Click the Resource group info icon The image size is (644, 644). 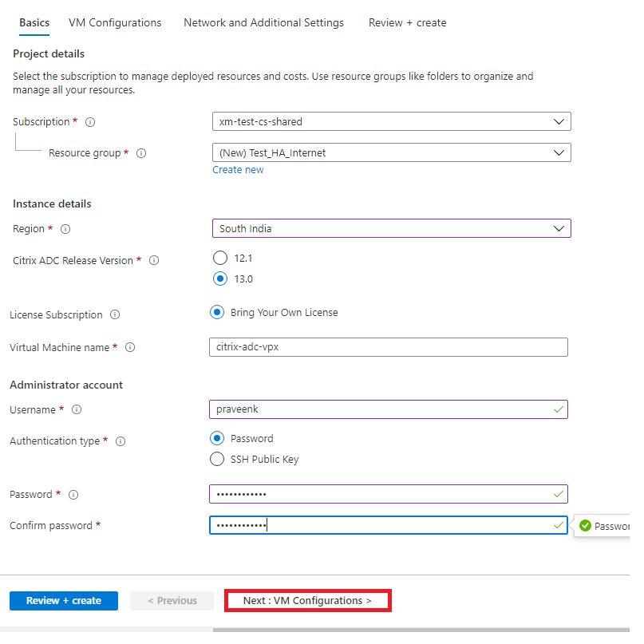(x=141, y=153)
